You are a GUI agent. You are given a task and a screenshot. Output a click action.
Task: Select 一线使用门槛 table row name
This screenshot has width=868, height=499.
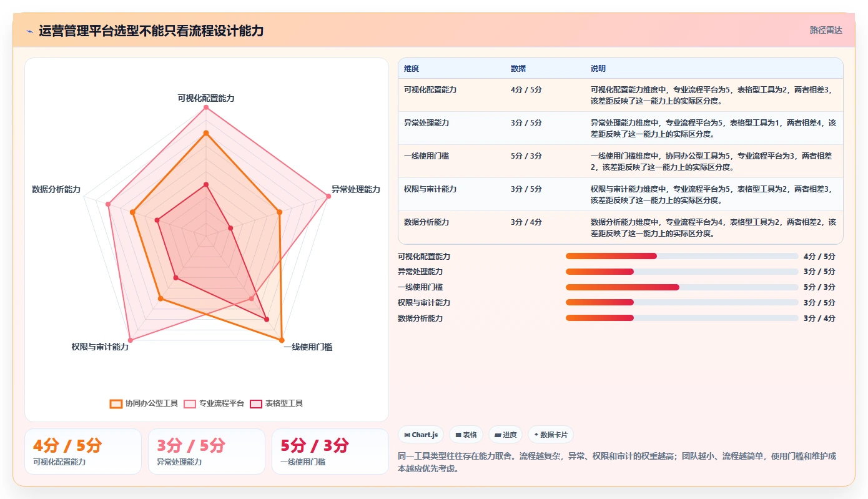427,156
